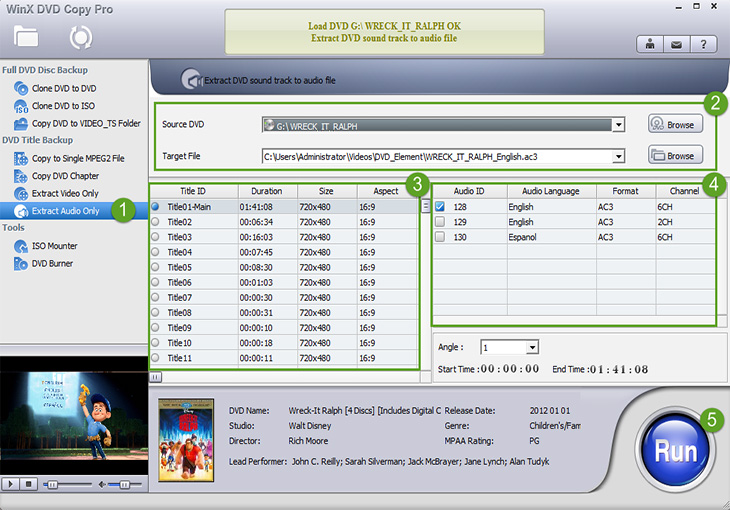Click the Title06 row name
Image resolution: width=730 pixels, height=510 pixels.
pyautogui.click(x=179, y=282)
